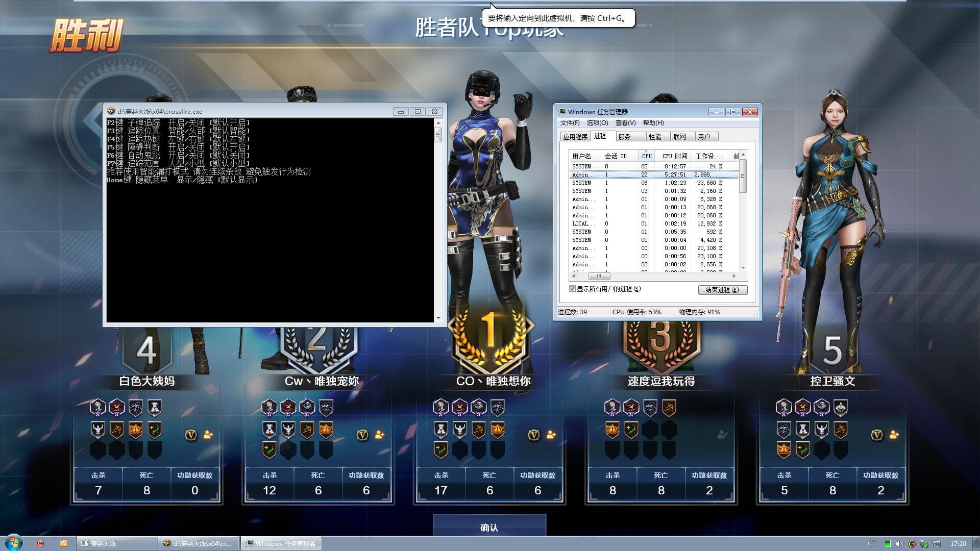The image size is (980, 551).
Task: Switch to crossfire.exe console taskbar button
Action: 200,543
